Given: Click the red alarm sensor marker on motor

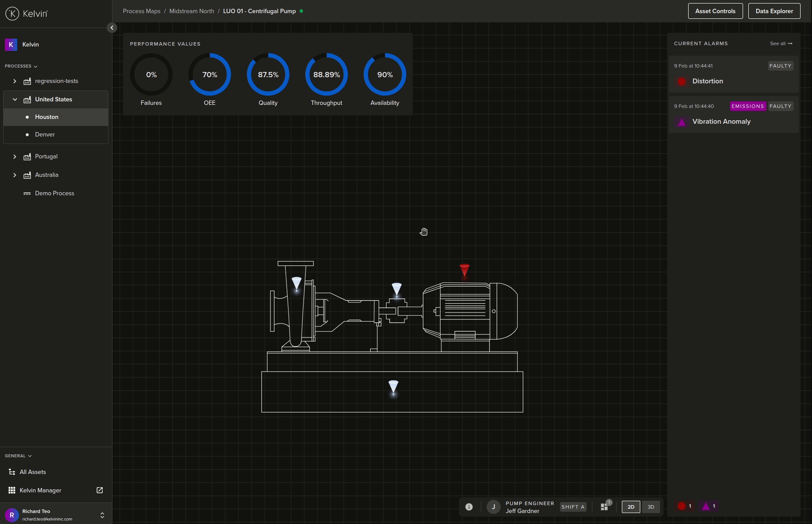Looking at the screenshot, I should coord(464,269).
